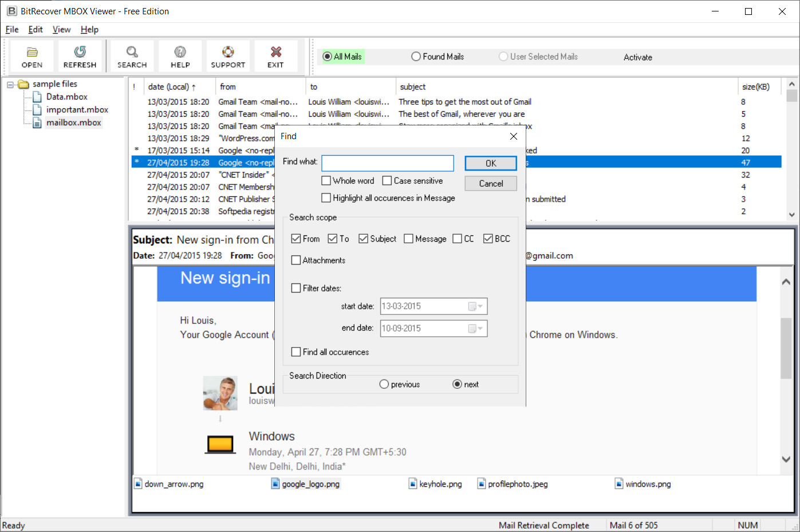800x532 pixels.
Task: Open the keyhole.png attachment icon
Action: coord(413,484)
